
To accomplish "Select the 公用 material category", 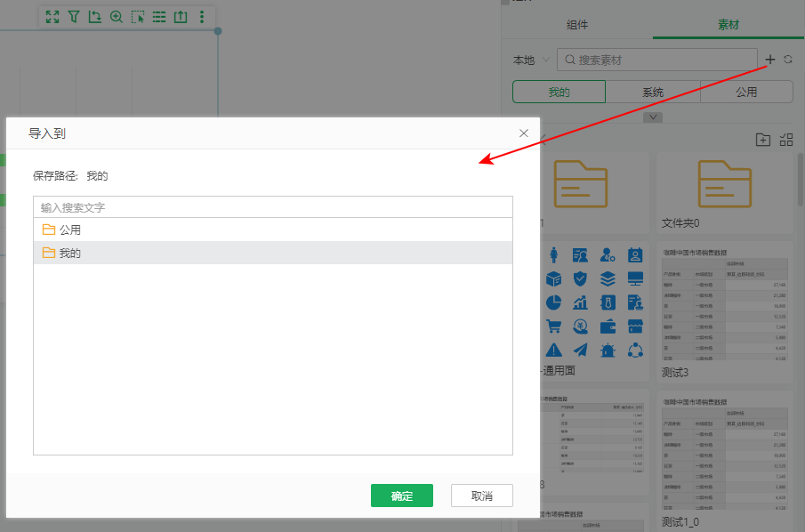I will [746, 92].
